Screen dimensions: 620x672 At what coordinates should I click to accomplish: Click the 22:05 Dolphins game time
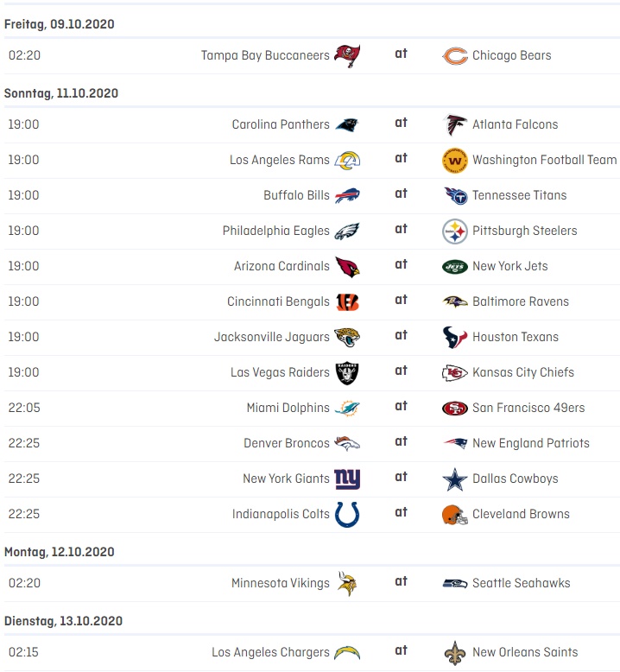pyautogui.click(x=23, y=408)
